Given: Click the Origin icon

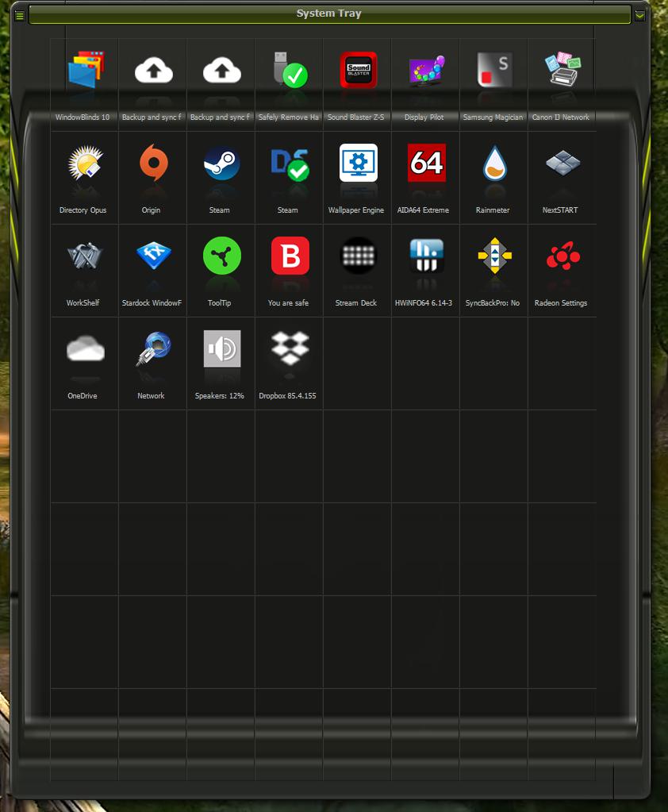Looking at the screenshot, I should (152, 164).
